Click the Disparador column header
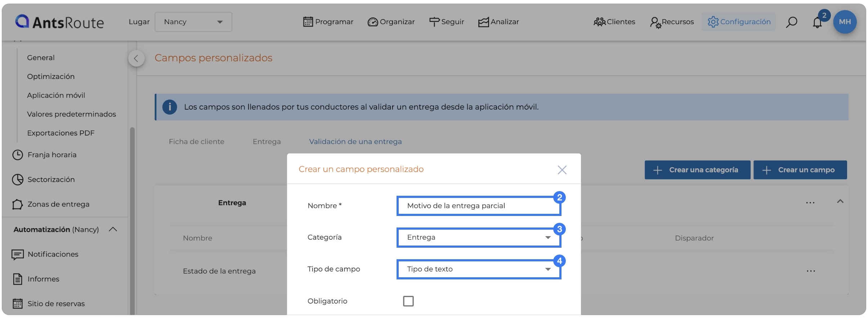868x318 pixels. [694, 238]
